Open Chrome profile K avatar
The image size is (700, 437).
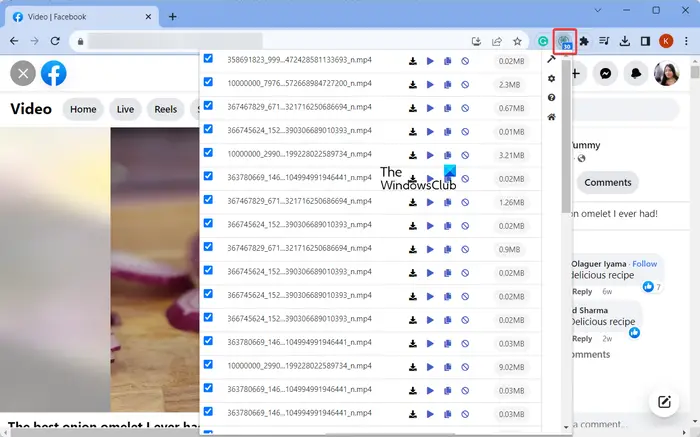(666, 42)
